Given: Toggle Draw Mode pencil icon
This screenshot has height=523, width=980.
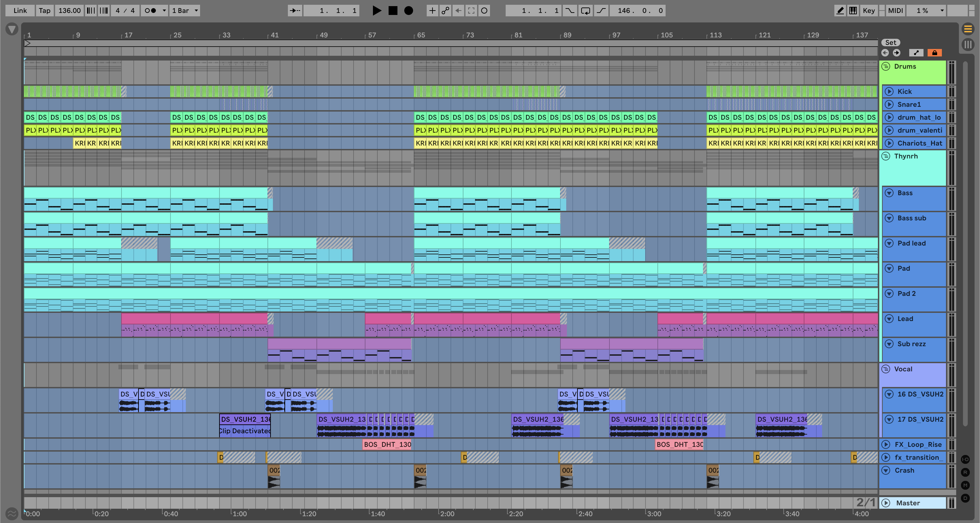Looking at the screenshot, I should [x=840, y=11].
